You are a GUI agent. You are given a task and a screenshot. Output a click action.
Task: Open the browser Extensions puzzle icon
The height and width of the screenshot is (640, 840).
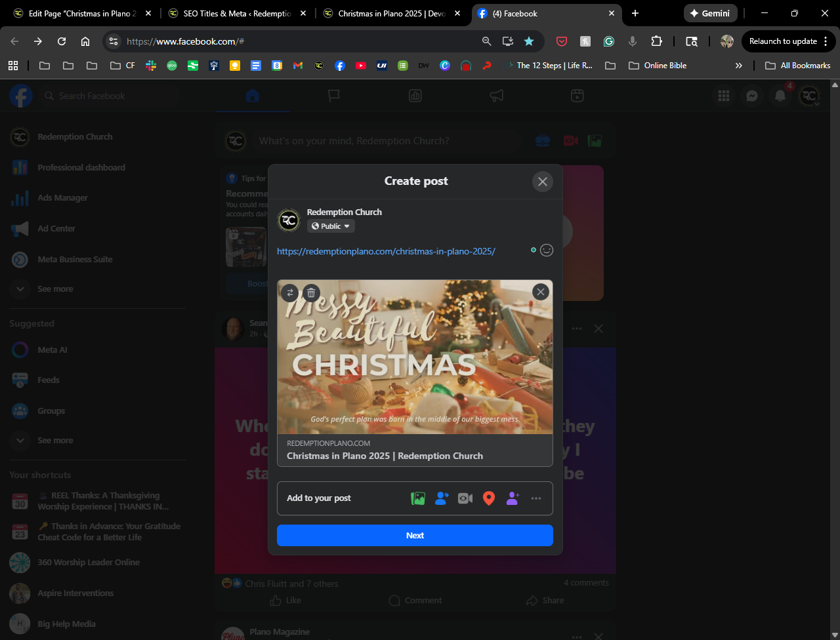tap(656, 41)
